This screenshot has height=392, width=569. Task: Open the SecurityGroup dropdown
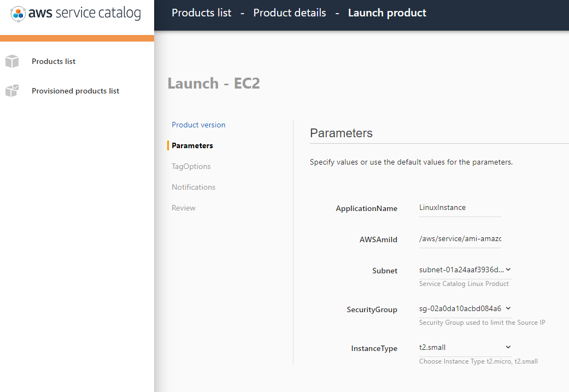462,308
